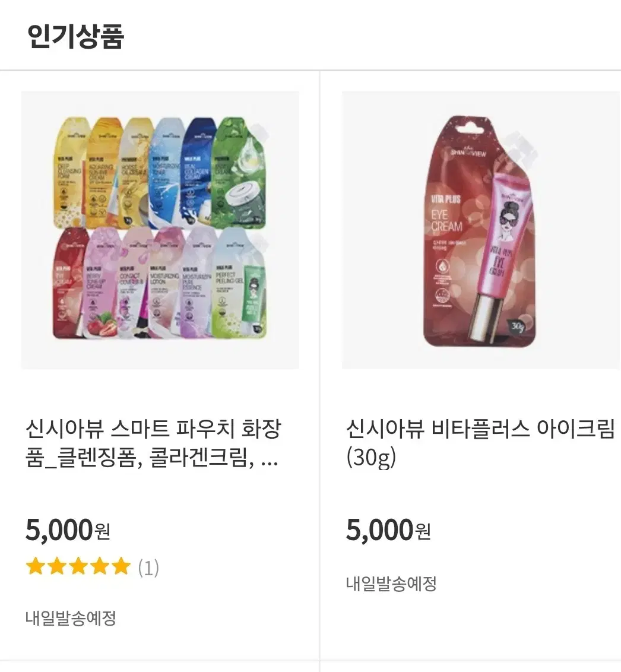This screenshot has width=621, height=672.
Task: Click the 30g badge on eye cream package
Action: click(x=515, y=327)
